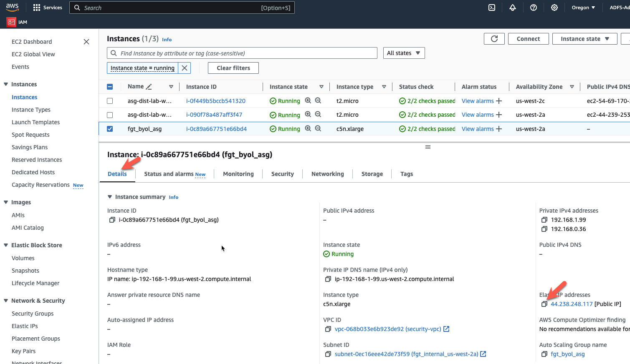Add alarm plus icon for fgt_byol_asg row
Screen dimensions: 630x364
[x=499, y=129]
